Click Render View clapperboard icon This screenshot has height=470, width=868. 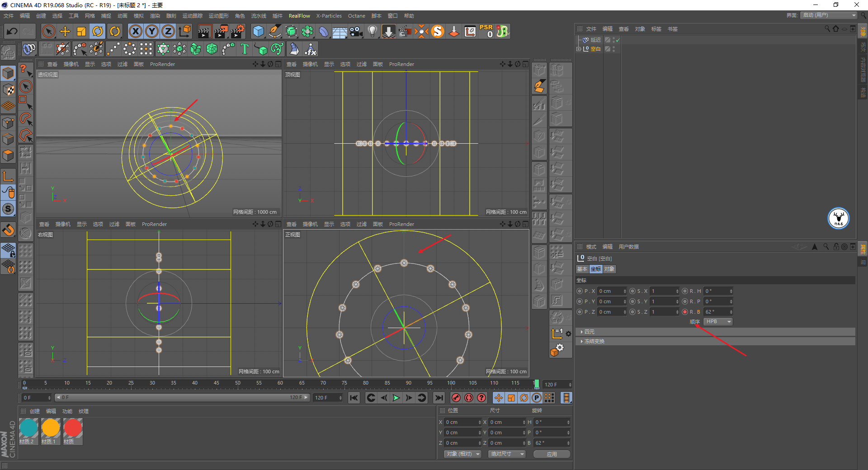[x=204, y=31]
